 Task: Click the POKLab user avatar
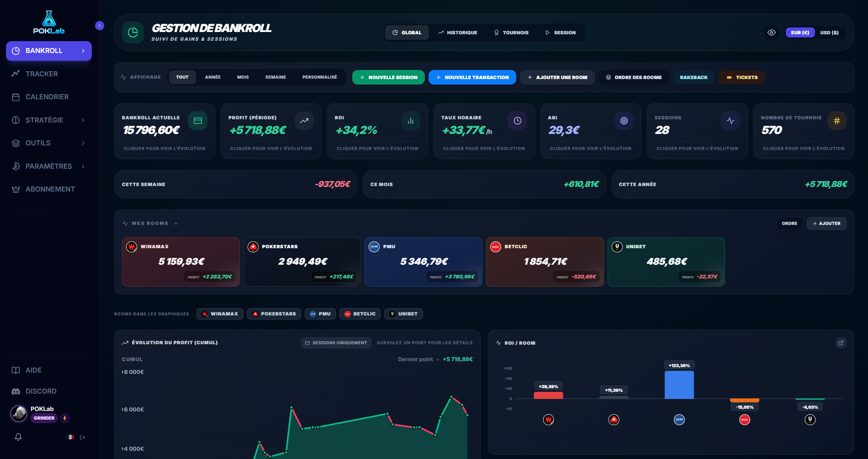[19, 413]
